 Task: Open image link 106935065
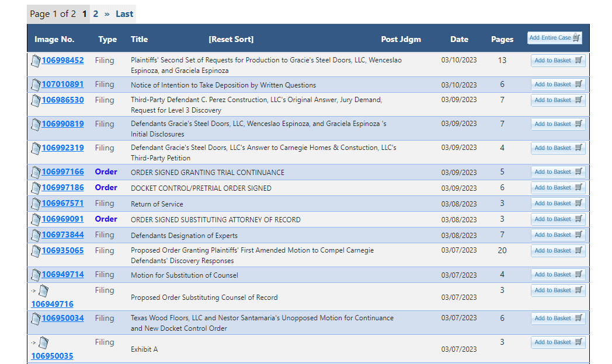pyautogui.click(x=63, y=251)
